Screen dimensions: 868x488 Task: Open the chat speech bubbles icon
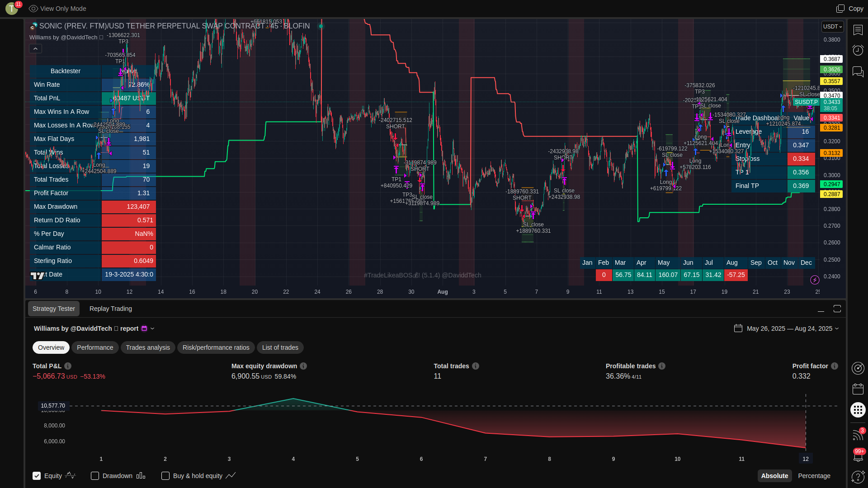858,71
